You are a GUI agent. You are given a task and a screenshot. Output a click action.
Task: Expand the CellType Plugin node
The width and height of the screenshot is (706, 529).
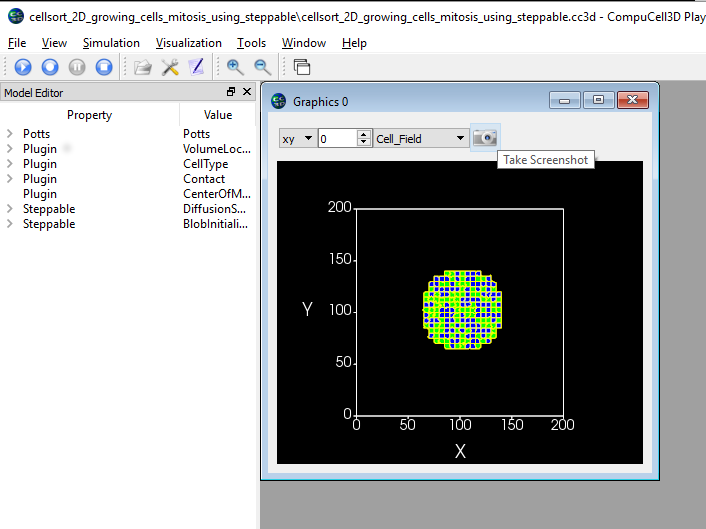(9, 164)
